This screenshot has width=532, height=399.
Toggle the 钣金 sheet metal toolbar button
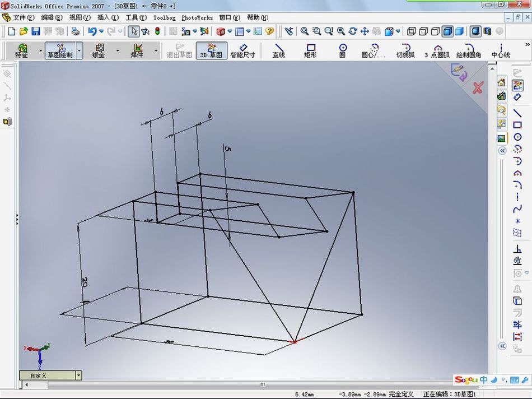[99, 50]
